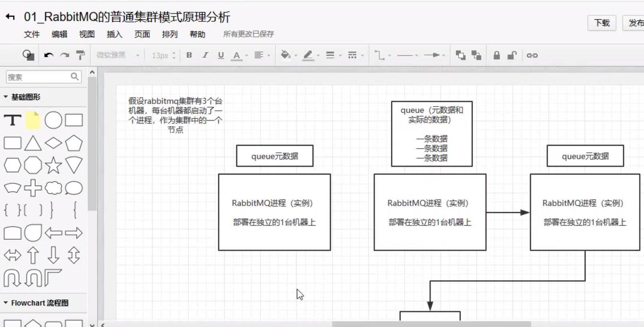Open the 文件 menu
Viewport: 644px width, 327px height.
(32, 34)
